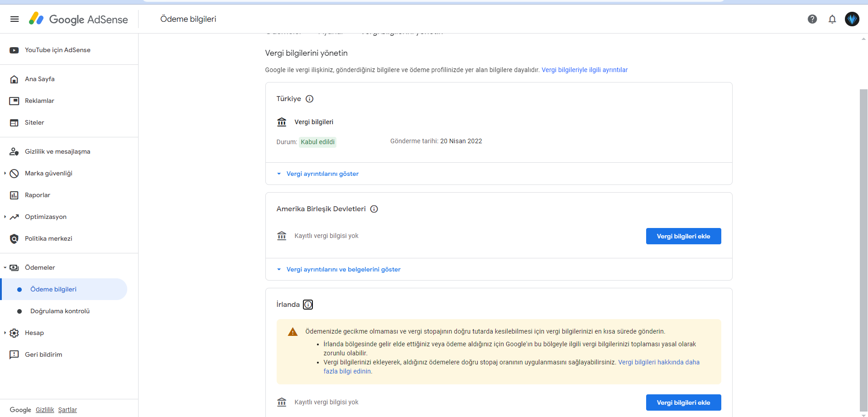Screen dimensions: 868x417
Task: Click the info icon next to Türkiye
Action: point(310,99)
